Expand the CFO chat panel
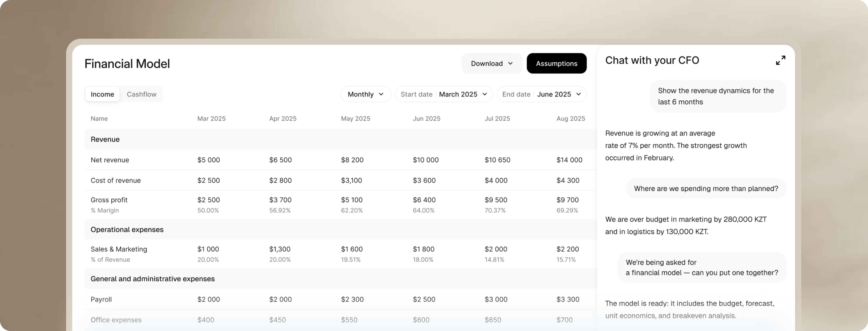 [x=780, y=60]
